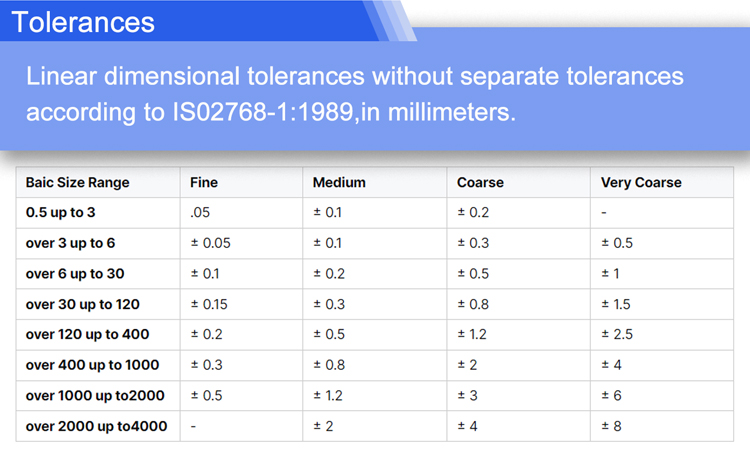Viewport: 750px width, 469px height.
Task: Select the ".05" Fine cell in 0.5 up to 3 row
Action: pyautogui.click(x=200, y=213)
